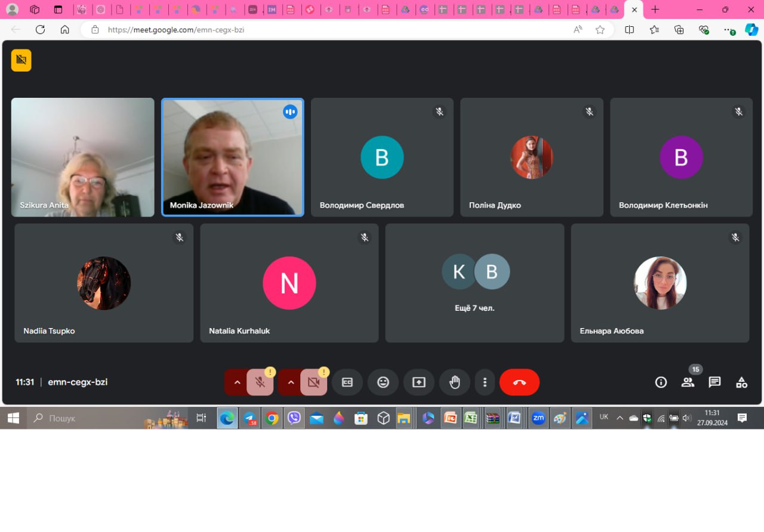The width and height of the screenshot is (764, 532).
Task: Switch keyboard language UK indicator
Action: pyautogui.click(x=604, y=417)
